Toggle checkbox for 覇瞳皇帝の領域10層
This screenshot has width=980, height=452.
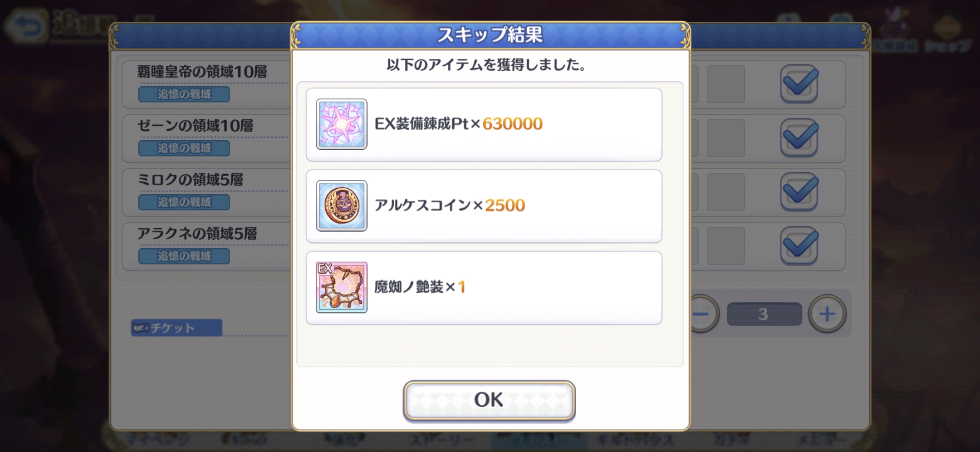[799, 83]
